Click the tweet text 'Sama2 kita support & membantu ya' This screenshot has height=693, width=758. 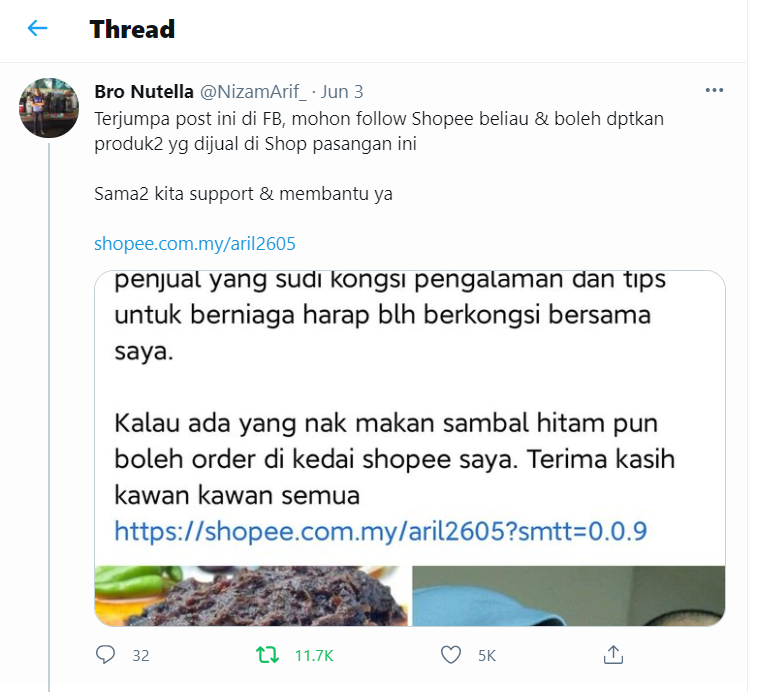coord(243,194)
